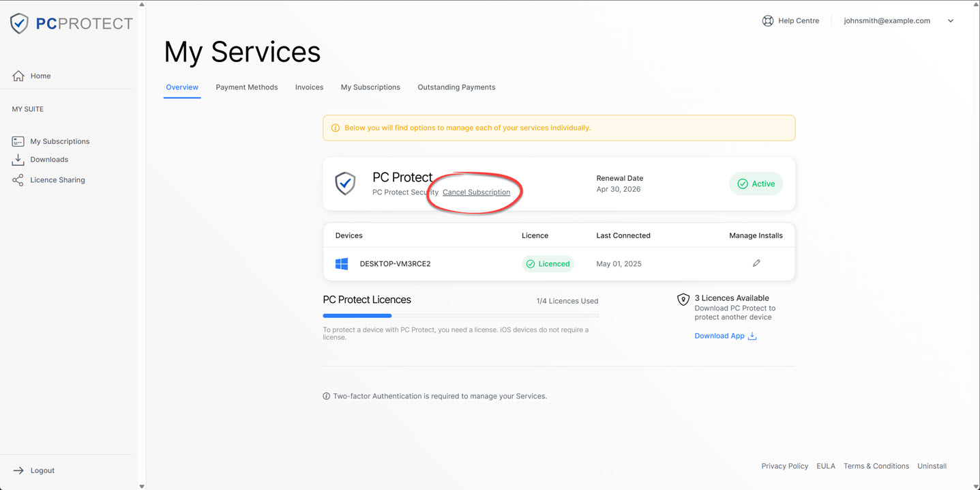The height and width of the screenshot is (490, 980).
Task: Open the Help Centre link
Action: (x=790, y=20)
